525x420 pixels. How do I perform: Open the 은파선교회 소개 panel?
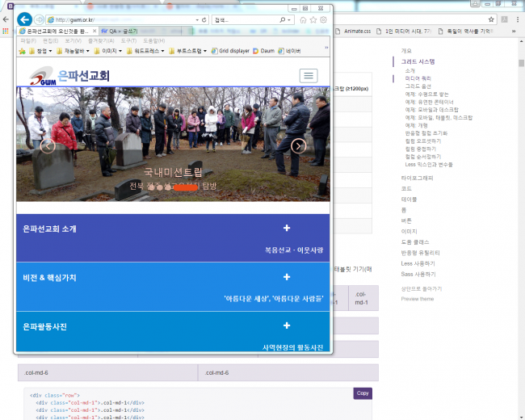pyautogui.click(x=173, y=237)
